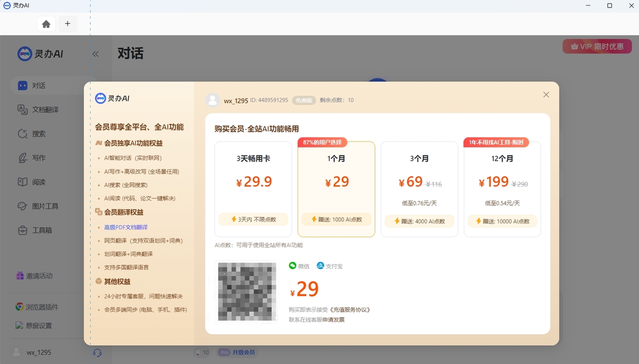
Task: Select the 1个月 plan card
Action: pos(337,189)
